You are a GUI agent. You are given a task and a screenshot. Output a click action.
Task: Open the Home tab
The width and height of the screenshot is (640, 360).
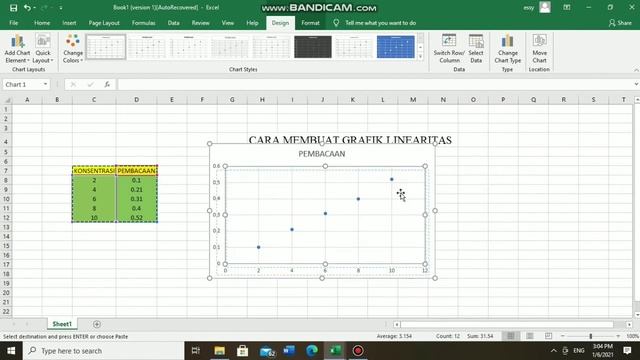point(42,23)
